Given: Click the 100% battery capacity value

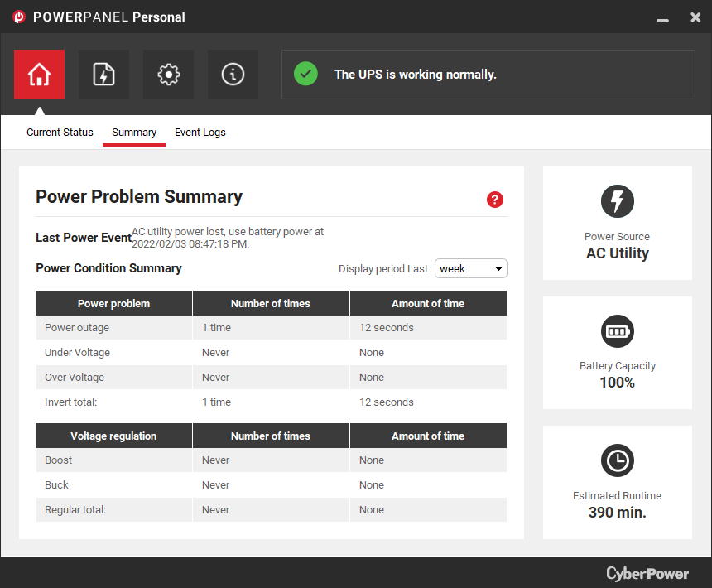Looking at the screenshot, I should coord(617,383).
